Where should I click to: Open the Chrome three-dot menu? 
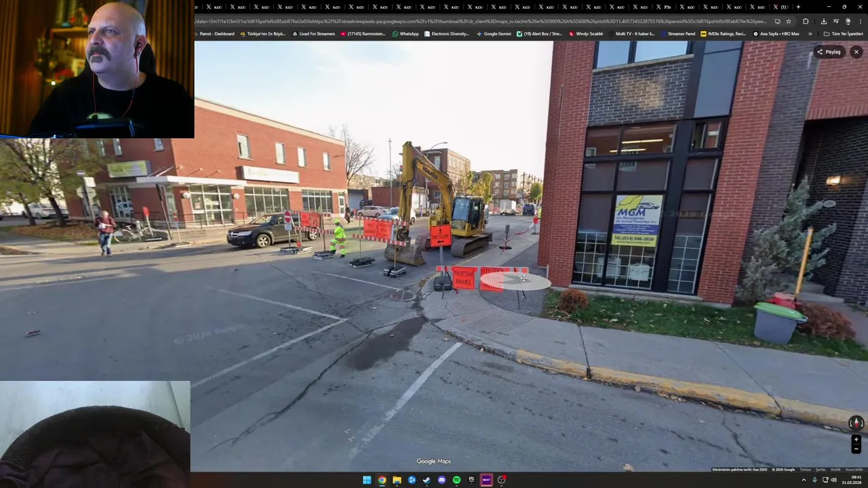pos(860,21)
